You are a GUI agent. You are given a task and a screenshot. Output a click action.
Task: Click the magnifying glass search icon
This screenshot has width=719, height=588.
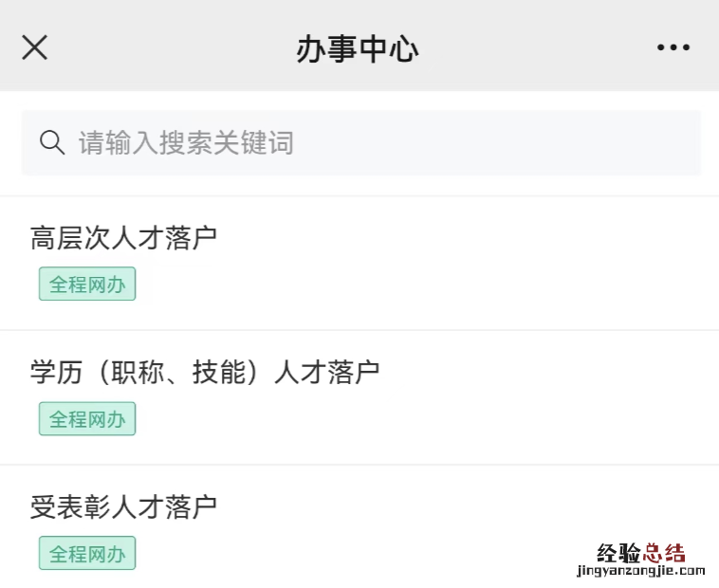51,142
